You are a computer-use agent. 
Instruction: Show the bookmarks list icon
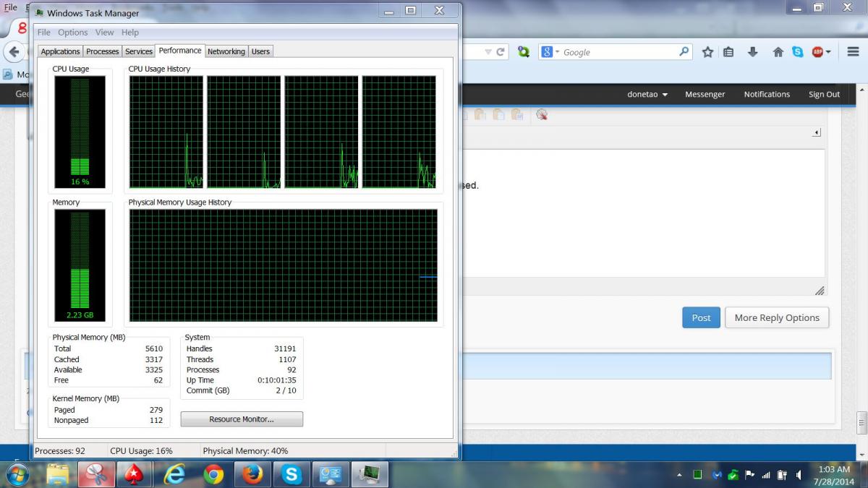pos(728,52)
